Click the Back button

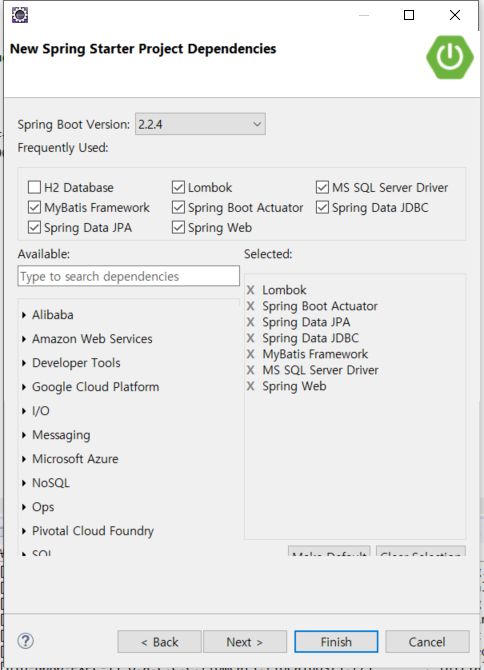159,641
